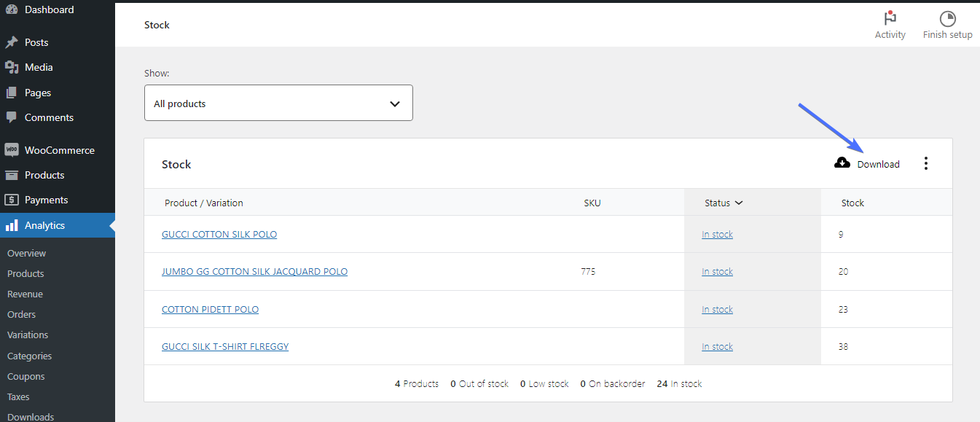Go to Orders analytics report

(x=22, y=315)
